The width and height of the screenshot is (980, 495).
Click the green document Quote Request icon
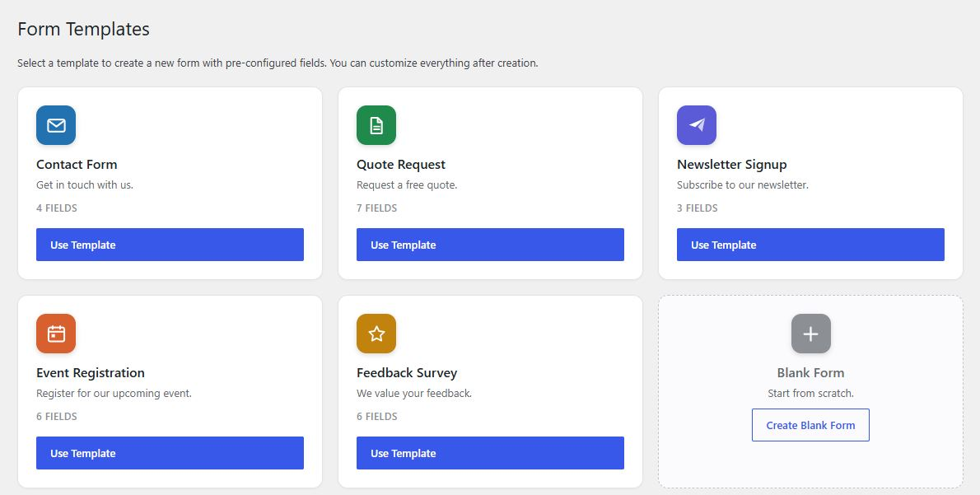(376, 125)
